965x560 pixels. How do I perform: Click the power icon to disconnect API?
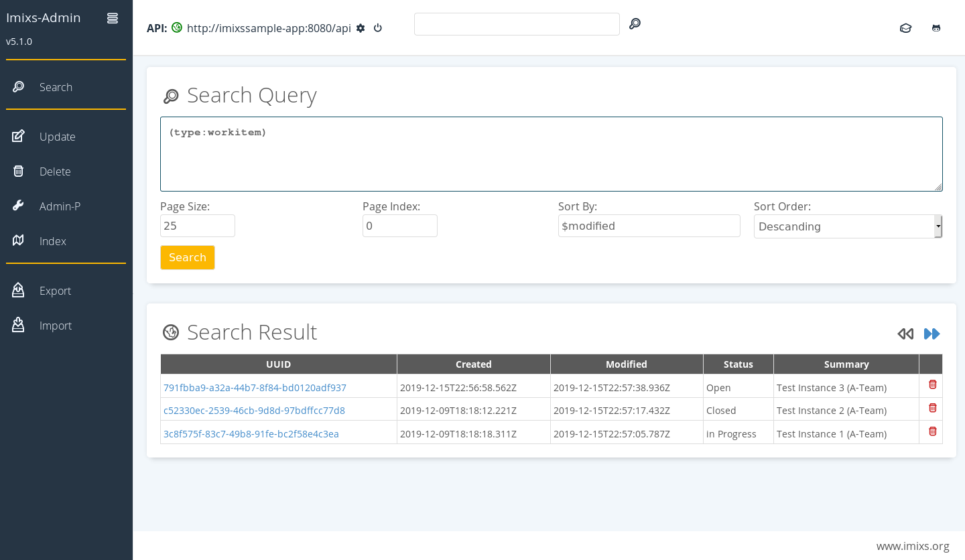(x=378, y=28)
